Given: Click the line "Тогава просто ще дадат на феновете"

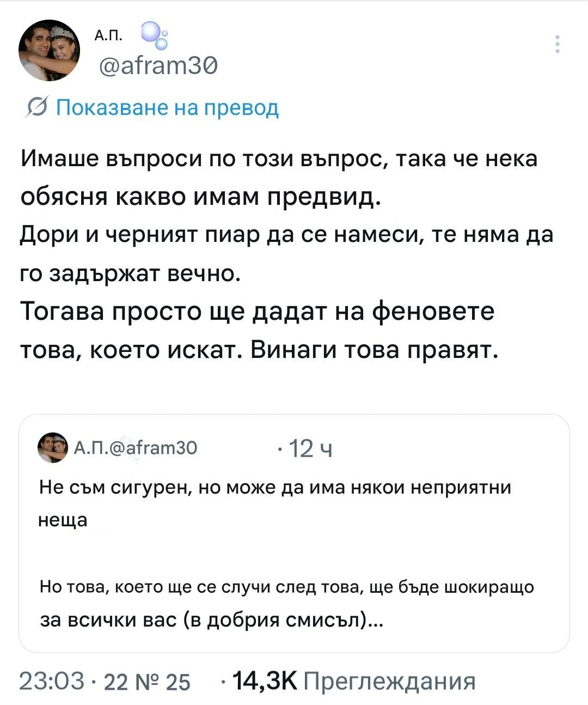Looking at the screenshot, I should pos(257,311).
